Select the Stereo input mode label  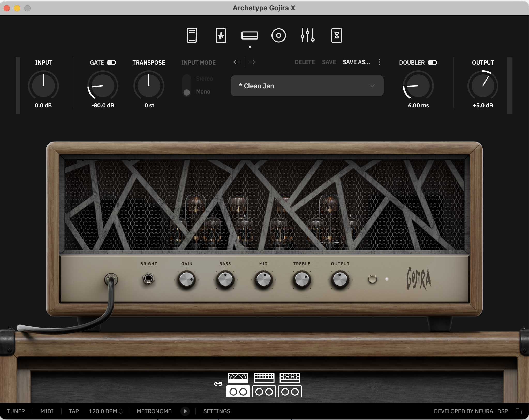click(x=205, y=79)
